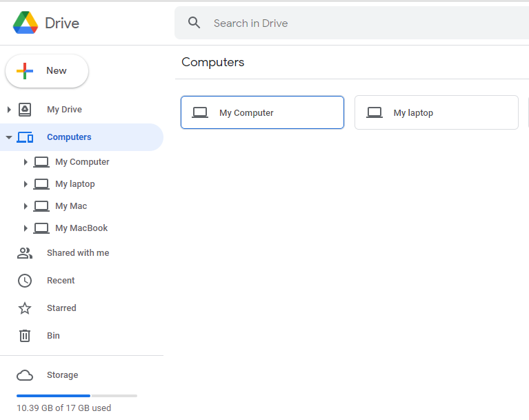Open the Recent section
Image resolution: width=529 pixels, height=420 pixels.
61,281
